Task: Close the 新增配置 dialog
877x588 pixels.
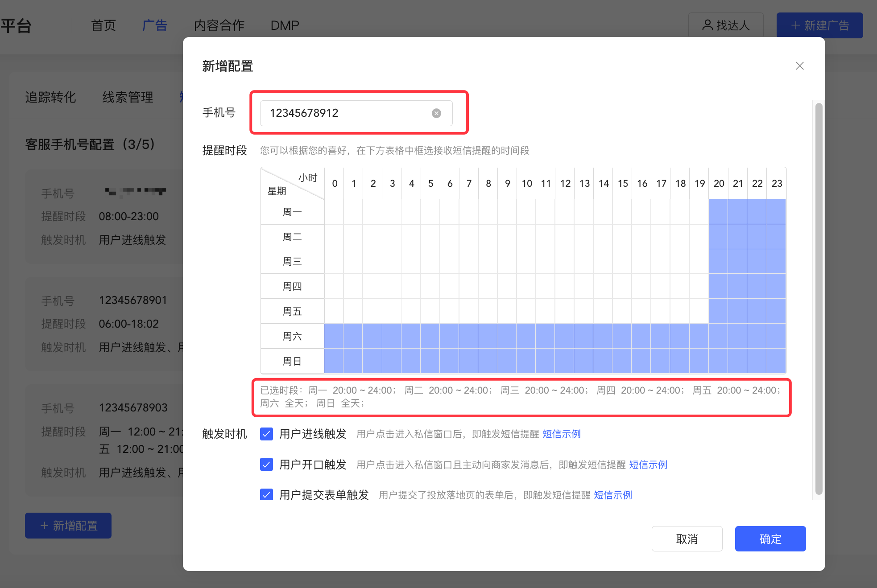Action: (799, 66)
